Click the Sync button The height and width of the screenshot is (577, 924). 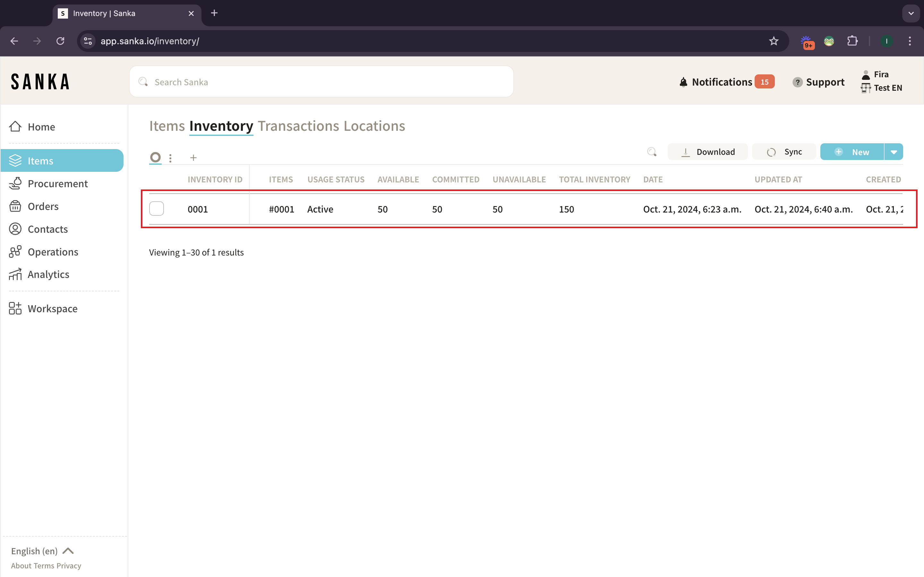click(x=784, y=152)
